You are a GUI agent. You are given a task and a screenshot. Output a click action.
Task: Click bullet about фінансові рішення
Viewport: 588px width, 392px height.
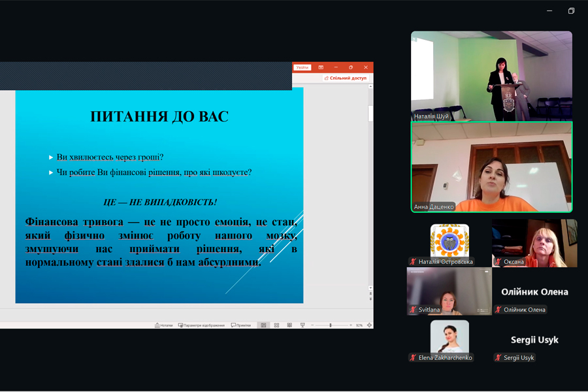(154, 172)
